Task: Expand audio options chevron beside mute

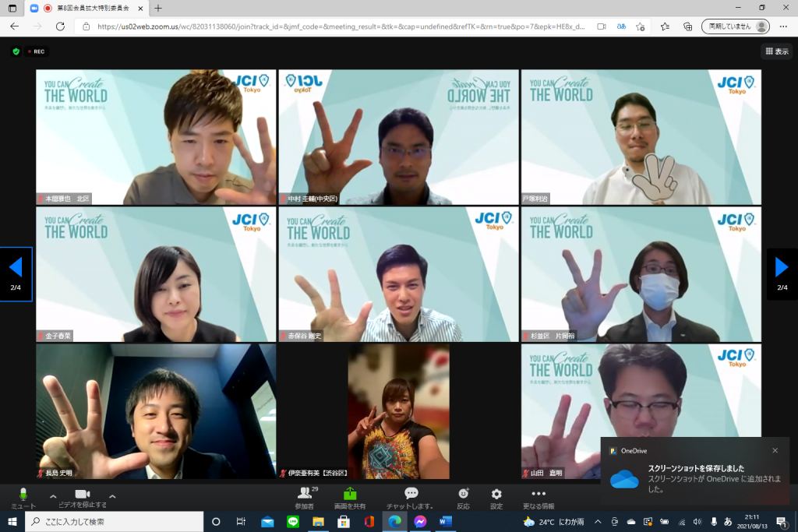Action: click(53, 496)
